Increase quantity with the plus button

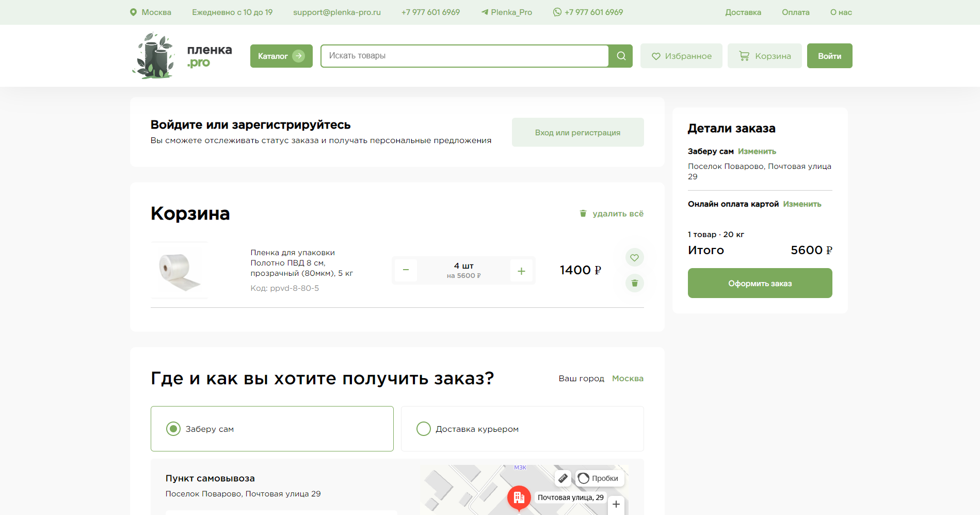coord(521,271)
